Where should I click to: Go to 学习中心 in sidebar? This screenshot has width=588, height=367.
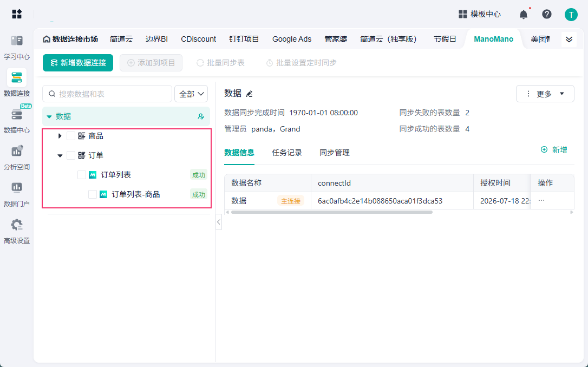click(x=16, y=47)
